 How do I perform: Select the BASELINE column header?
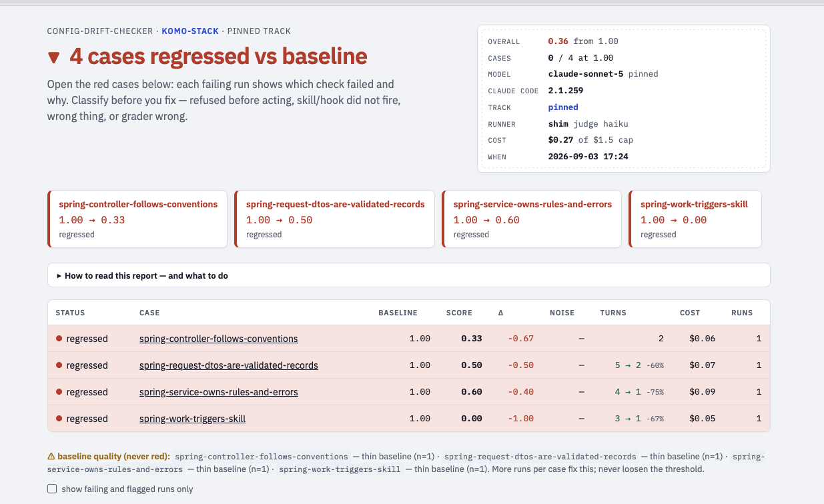pos(398,313)
